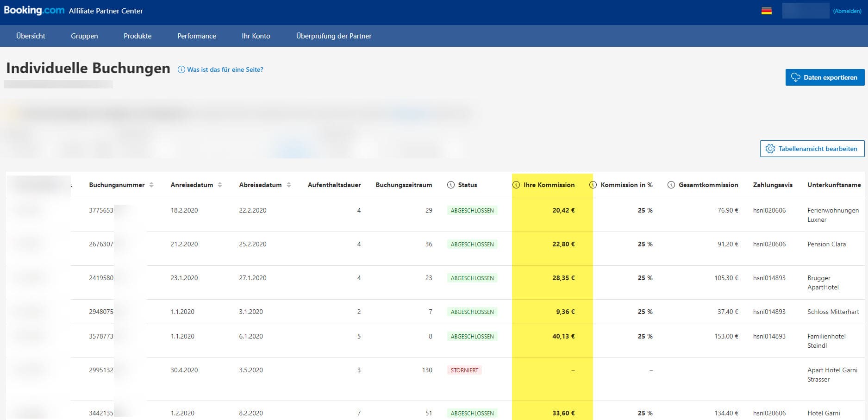Image resolution: width=868 pixels, height=420 pixels.
Task: Click the Booking.com logo
Action: click(x=34, y=10)
